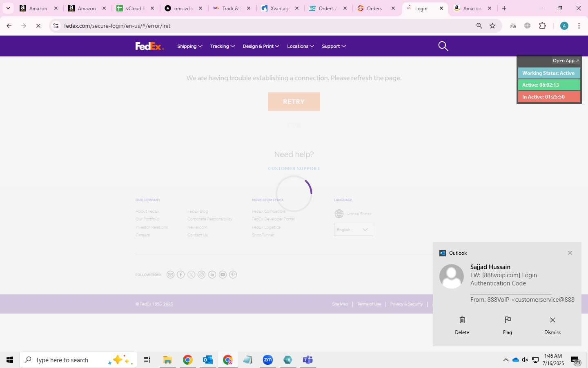Open FedEx LinkedIn icon
The height and width of the screenshot is (368, 588).
point(212,275)
